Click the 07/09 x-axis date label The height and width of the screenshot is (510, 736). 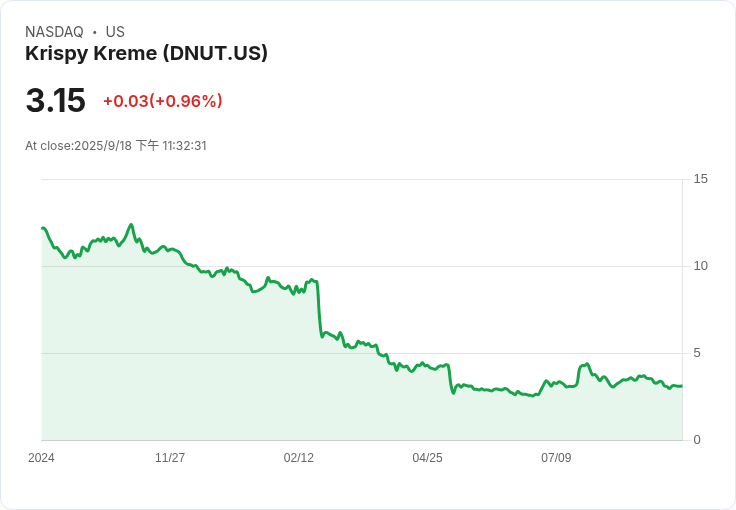pyautogui.click(x=556, y=457)
